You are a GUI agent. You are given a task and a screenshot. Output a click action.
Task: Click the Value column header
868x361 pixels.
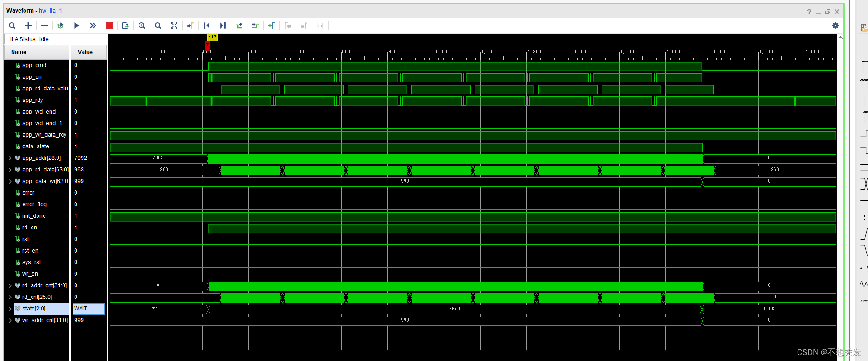(89, 52)
